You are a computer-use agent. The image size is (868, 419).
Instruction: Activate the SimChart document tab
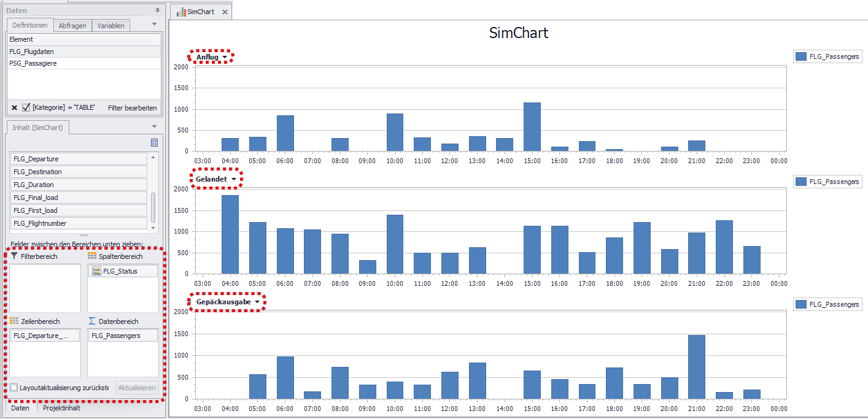tap(201, 12)
